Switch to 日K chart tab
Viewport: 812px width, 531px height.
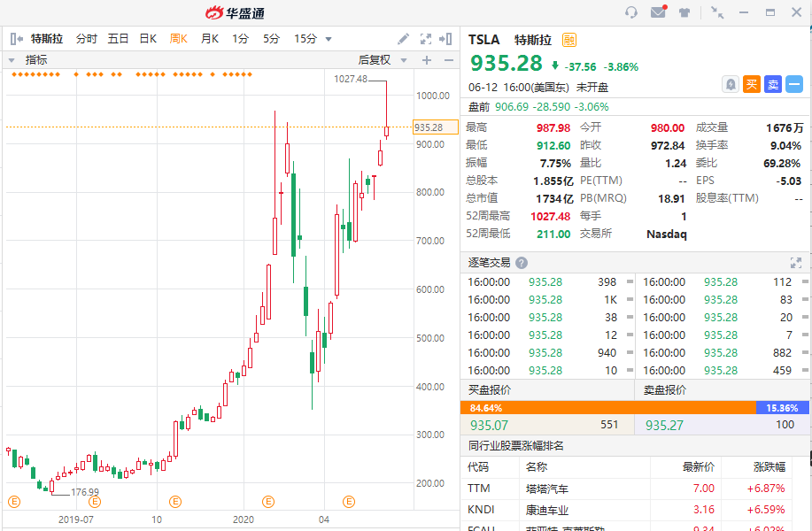(148, 39)
